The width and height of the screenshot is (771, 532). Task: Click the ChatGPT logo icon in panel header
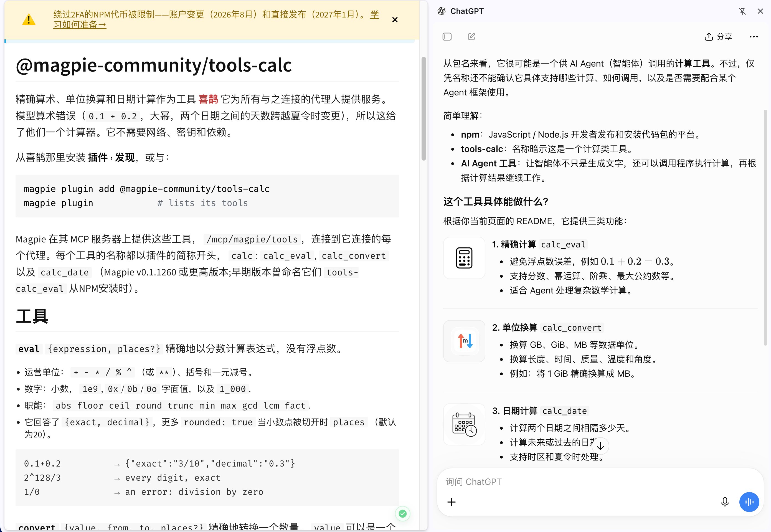coord(442,11)
